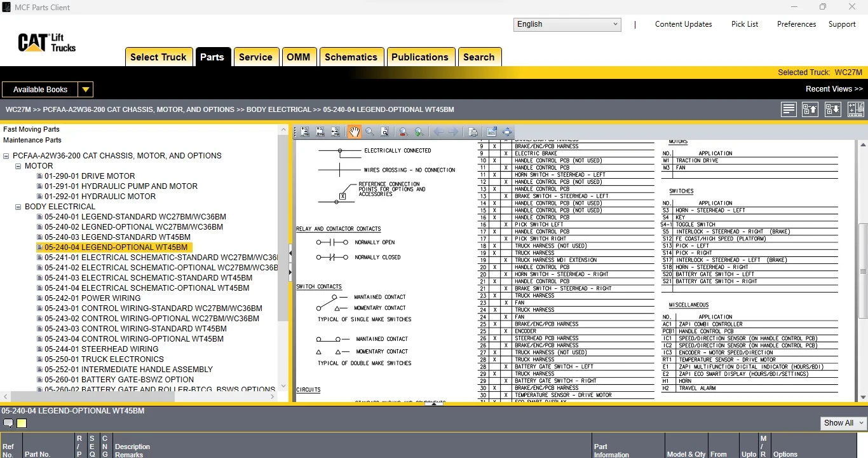The image size is (868, 458).
Task: Open the Show All filter dropdown
Action: coord(844,423)
